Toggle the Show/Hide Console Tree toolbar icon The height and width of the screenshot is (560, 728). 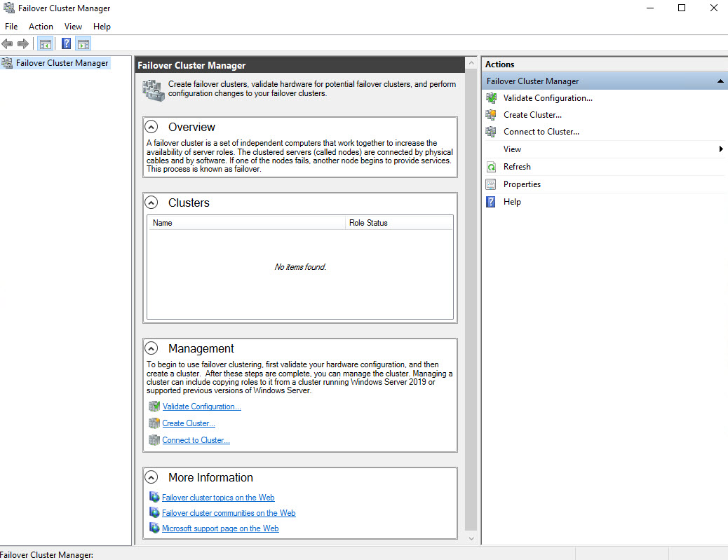46,43
